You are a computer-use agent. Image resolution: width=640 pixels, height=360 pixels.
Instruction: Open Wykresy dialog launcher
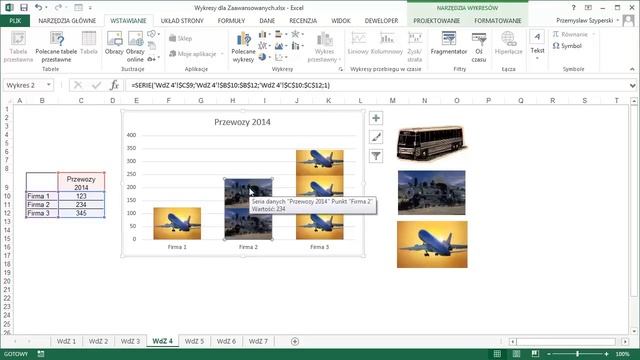click(x=340, y=69)
